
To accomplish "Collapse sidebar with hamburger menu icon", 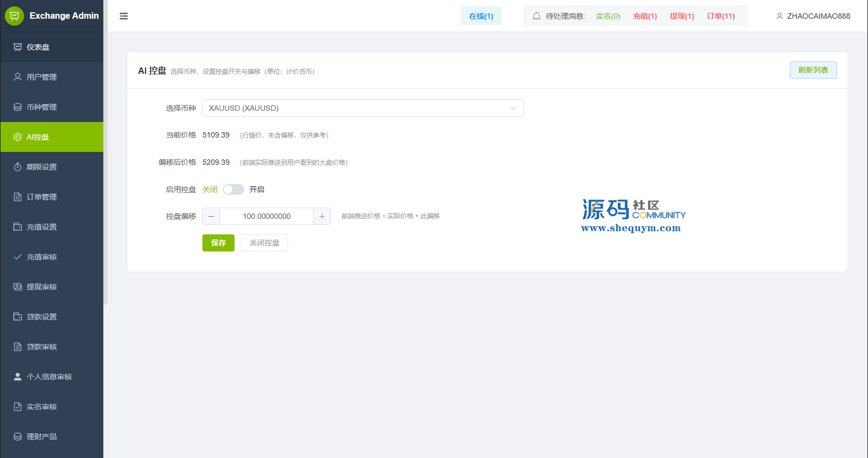I will pyautogui.click(x=124, y=16).
